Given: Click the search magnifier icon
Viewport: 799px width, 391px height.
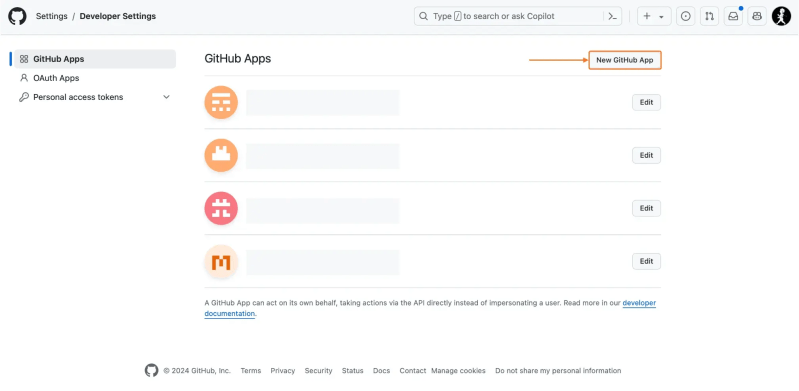Looking at the screenshot, I should point(423,16).
